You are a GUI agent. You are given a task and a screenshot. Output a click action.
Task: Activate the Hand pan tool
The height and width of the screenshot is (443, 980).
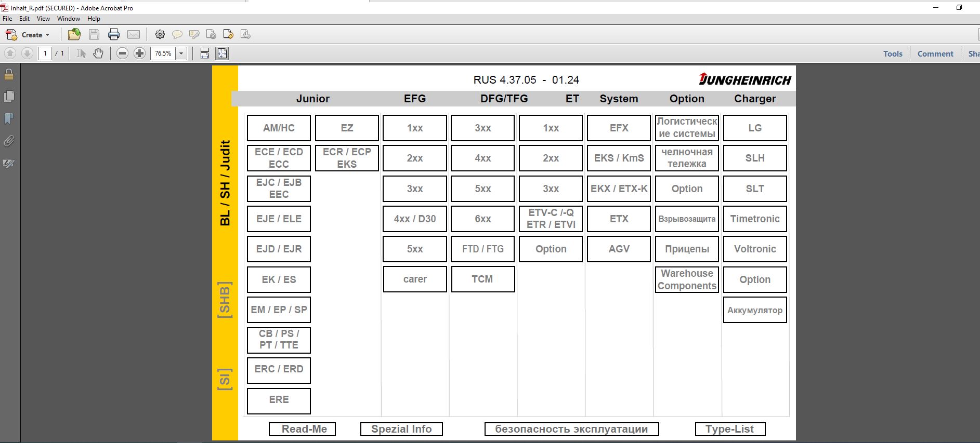click(x=98, y=53)
